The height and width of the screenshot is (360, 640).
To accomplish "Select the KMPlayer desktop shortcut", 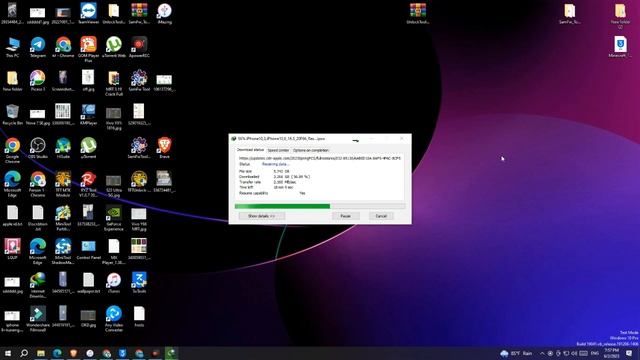I will coord(88,114).
